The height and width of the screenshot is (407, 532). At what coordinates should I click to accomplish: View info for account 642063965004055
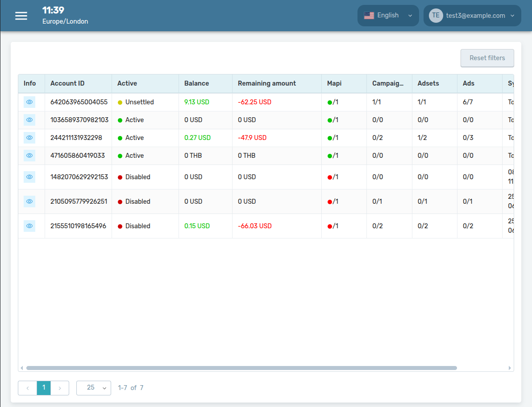coord(29,102)
